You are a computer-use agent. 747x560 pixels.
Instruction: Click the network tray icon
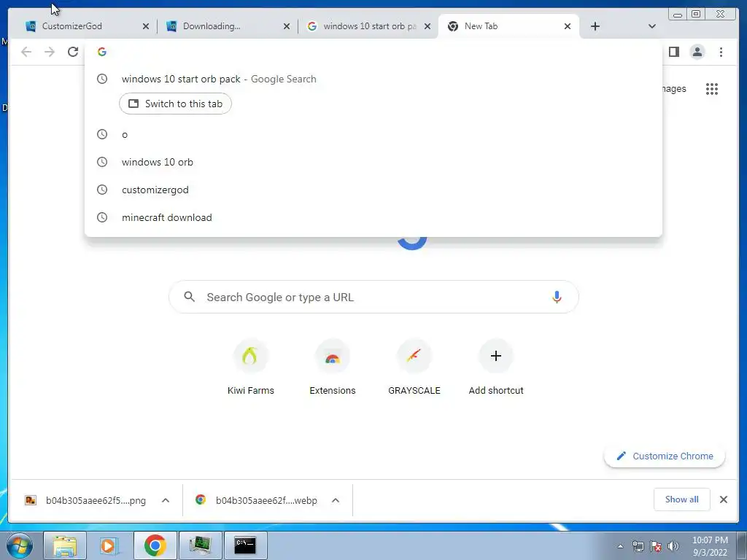[x=638, y=547]
